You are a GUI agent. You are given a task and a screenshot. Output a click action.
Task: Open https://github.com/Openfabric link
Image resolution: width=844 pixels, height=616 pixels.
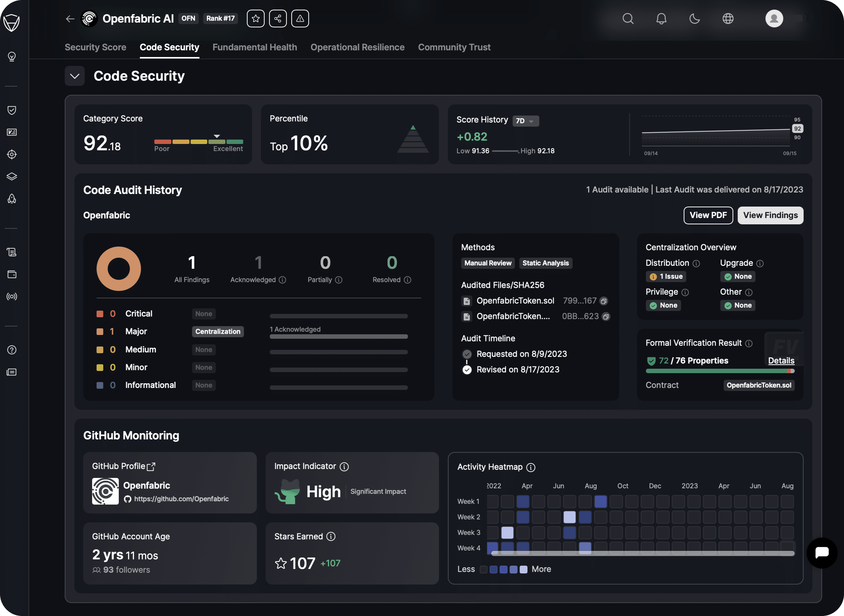click(x=181, y=499)
